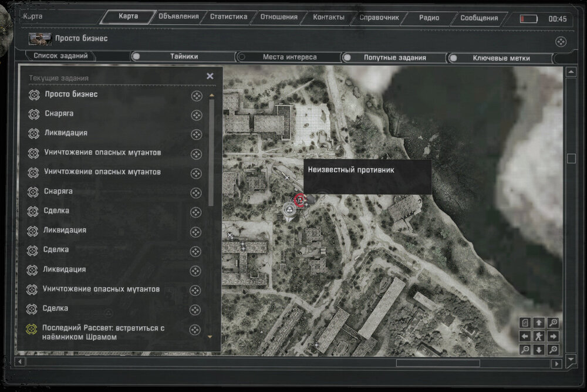This screenshot has width=587, height=392.
Task: Toggle the Тайники map filter
Action: (x=136, y=57)
